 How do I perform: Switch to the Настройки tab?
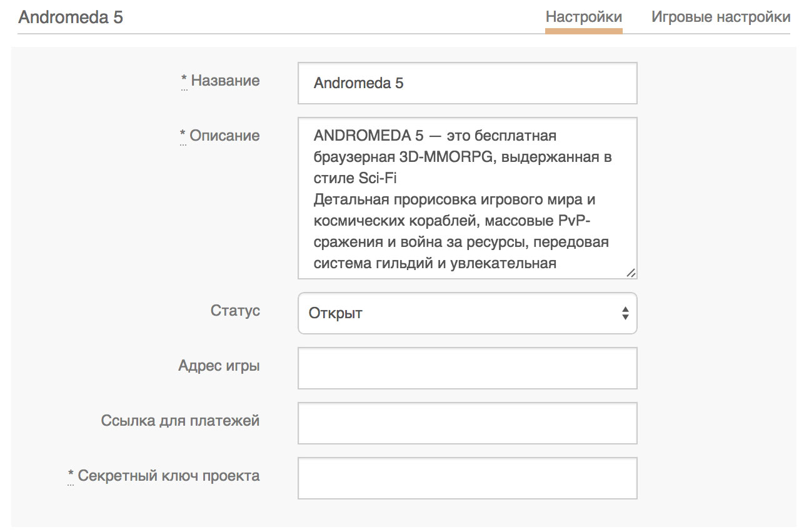[x=583, y=17]
